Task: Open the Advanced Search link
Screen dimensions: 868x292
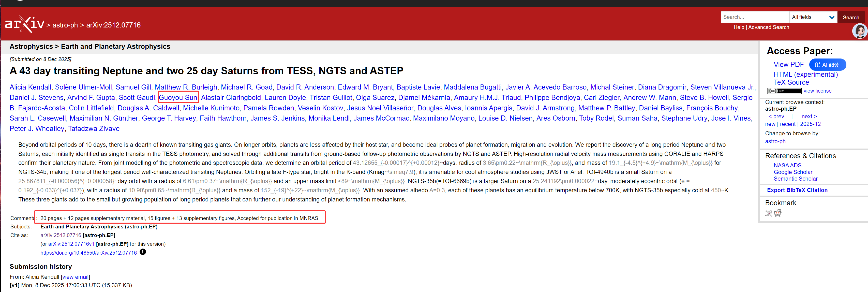Action: 768,27
